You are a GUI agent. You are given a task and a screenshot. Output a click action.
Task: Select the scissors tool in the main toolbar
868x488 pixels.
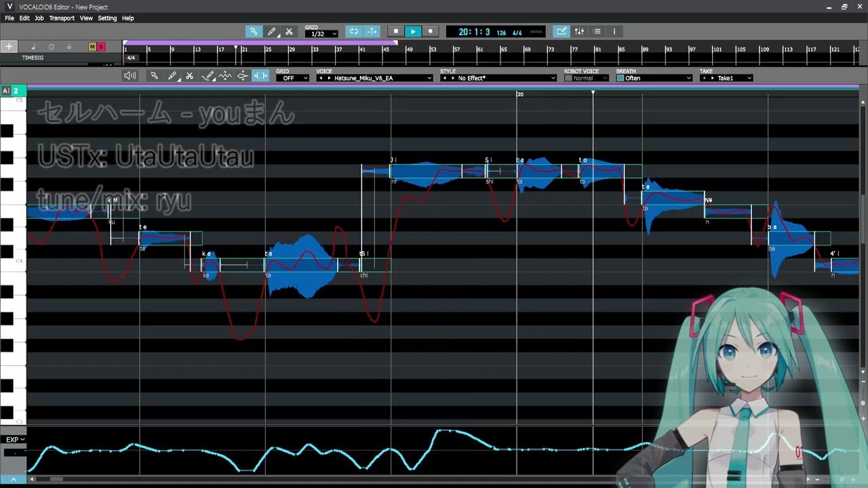pos(289,31)
